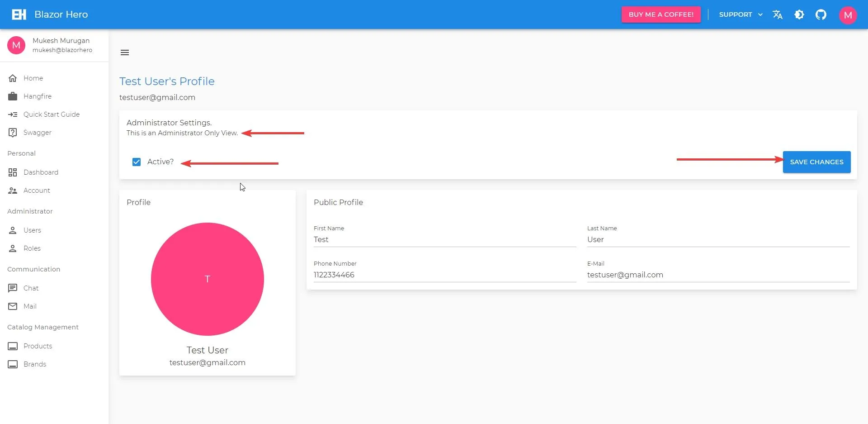Click the hamburger menu icon

click(125, 52)
